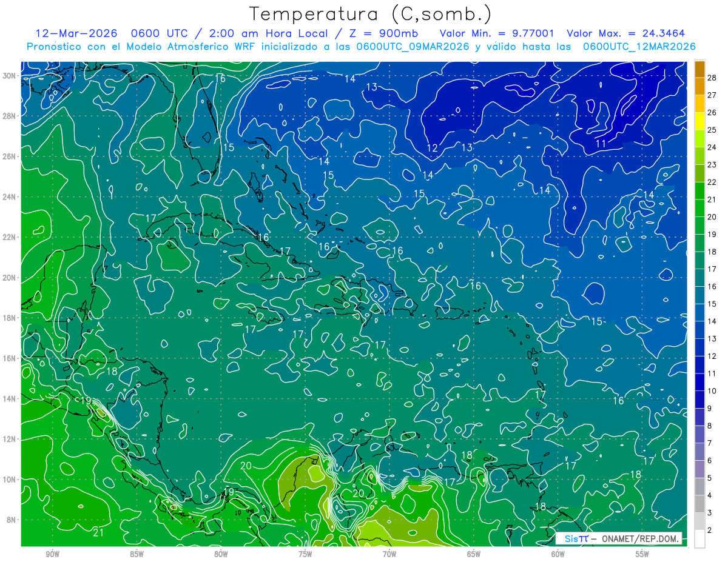Image resolution: width=728 pixels, height=562 pixels.
Task: Click the white contour label "12" on the map
Action: click(432, 148)
